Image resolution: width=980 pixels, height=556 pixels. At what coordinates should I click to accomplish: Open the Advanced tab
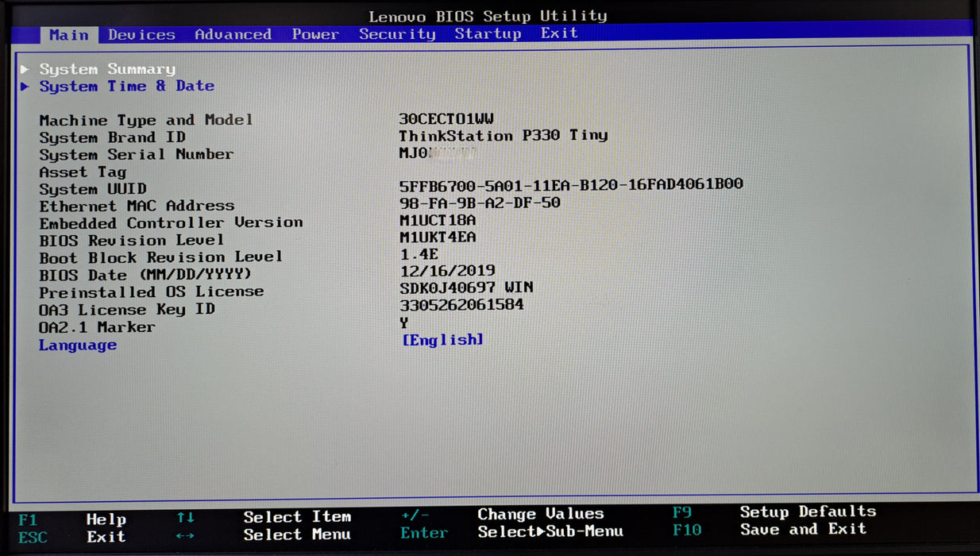(x=233, y=34)
